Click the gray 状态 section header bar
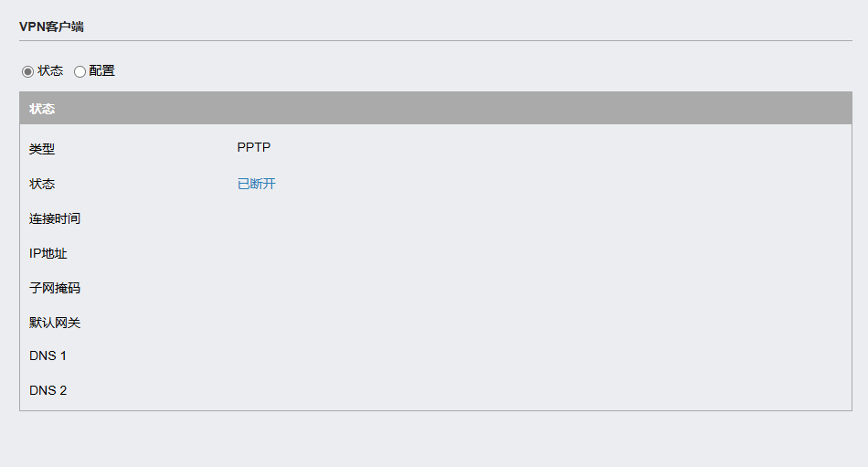The height and width of the screenshot is (467, 868). 436,108
